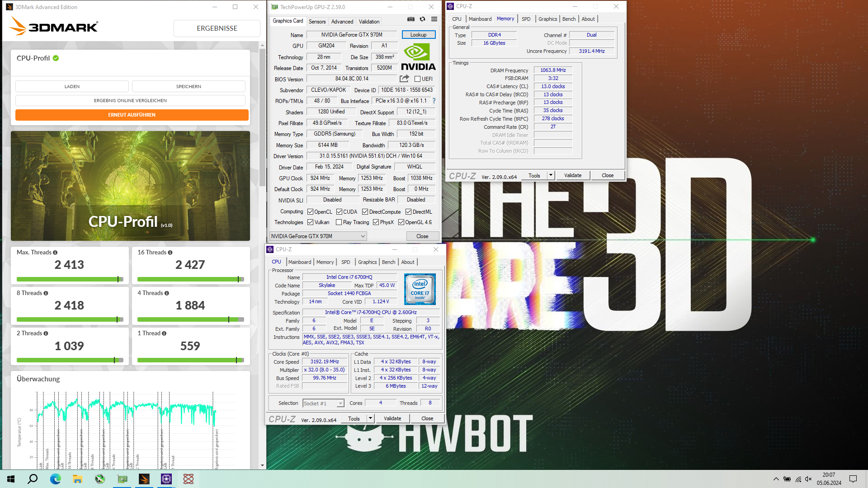Click the CPU-Z taskbar icon

pyautogui.click(x=166, y=479)
